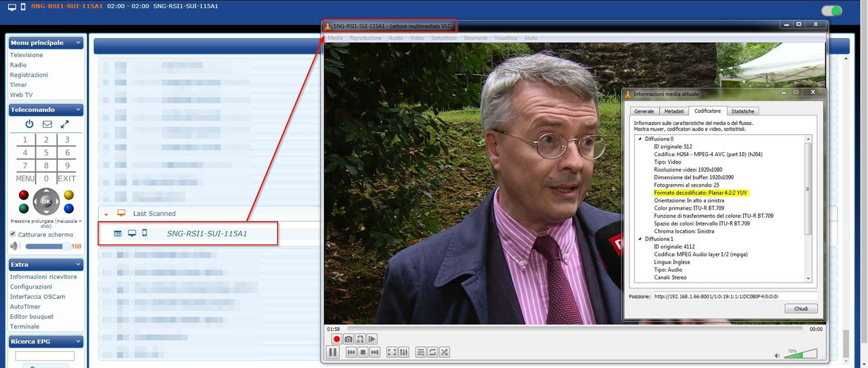Pause playback in VLC
The height and width of the screenshot is (368, 868).
333,352
